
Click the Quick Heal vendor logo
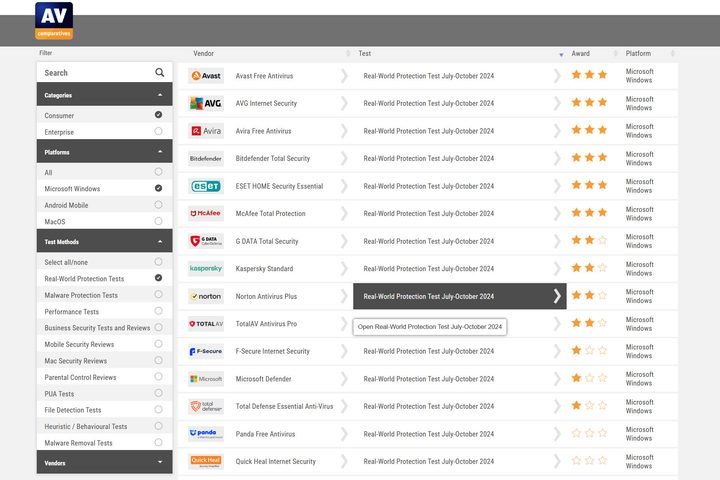coord(206,461)
